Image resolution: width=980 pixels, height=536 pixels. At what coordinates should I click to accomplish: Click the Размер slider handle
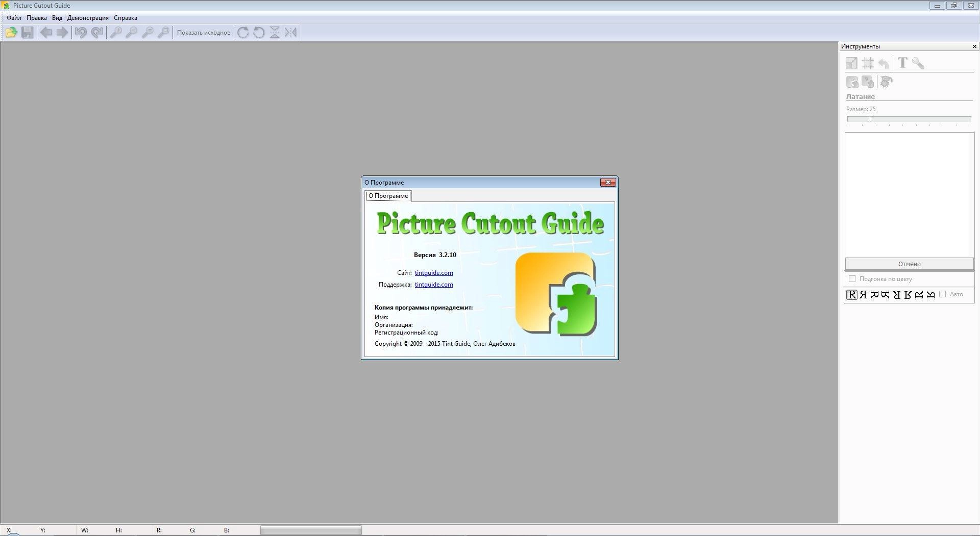click(x=869, y=119)
